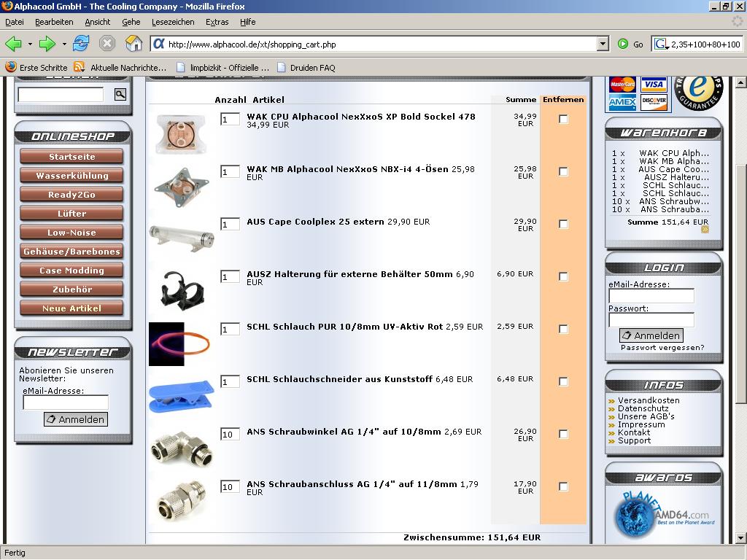This screenshot has width=747, height=560.
Task: Open the Cape Coolplex 25 product image
Action: click(182, 237)
